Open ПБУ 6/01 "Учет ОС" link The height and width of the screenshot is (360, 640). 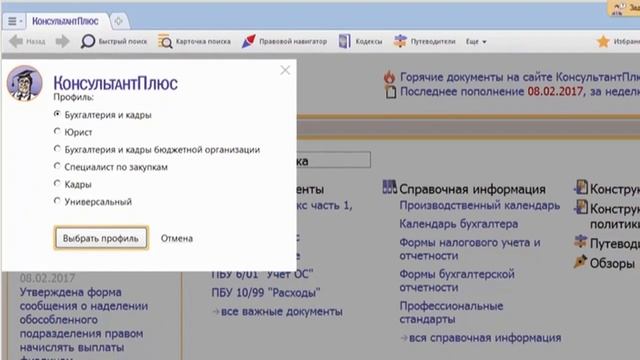(262, 274)
